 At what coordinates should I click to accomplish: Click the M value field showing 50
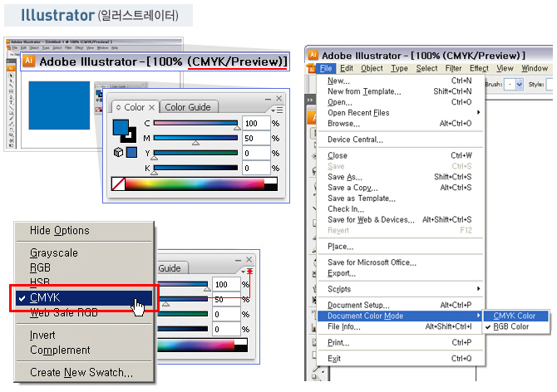[x=256, y=138]
